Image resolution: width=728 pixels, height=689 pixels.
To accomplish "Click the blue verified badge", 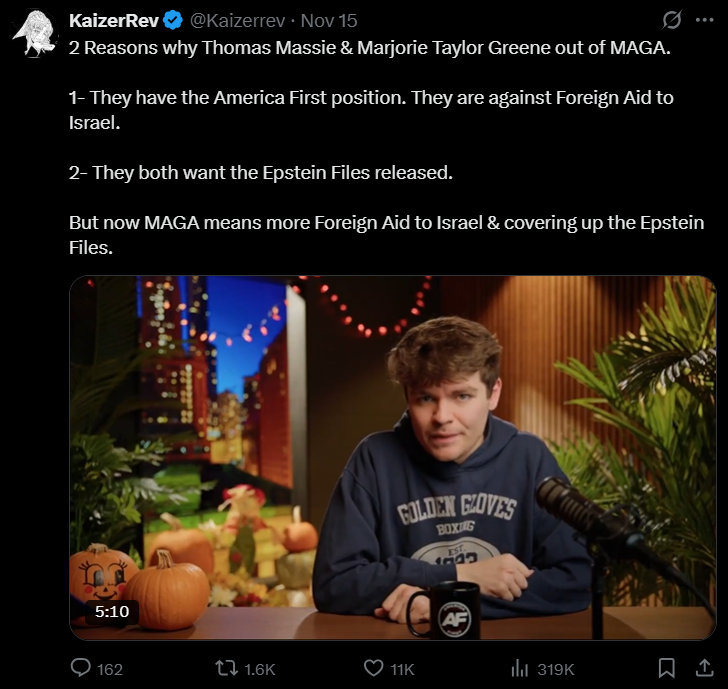I will click(x=173, y=21).
